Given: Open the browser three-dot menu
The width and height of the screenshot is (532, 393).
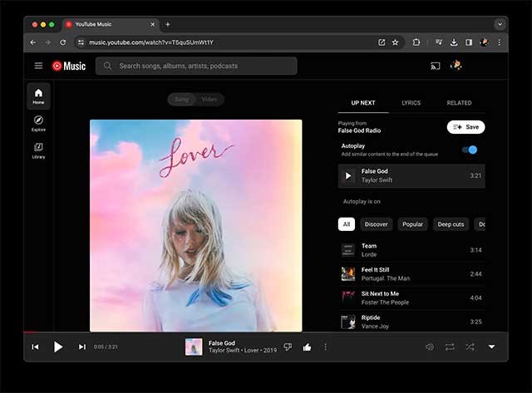Looking at the screenshot, I should tap(499, 42).
